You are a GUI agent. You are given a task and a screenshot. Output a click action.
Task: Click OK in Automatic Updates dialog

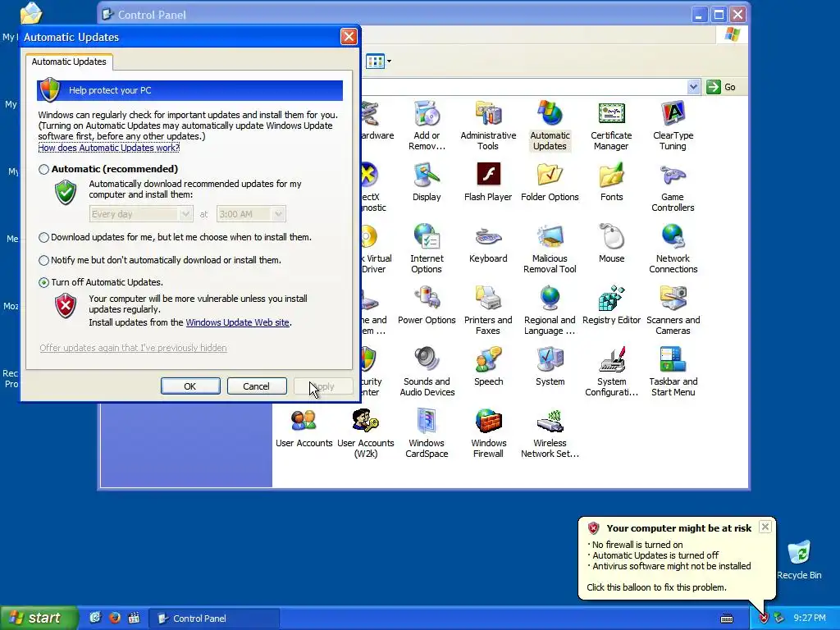coord(190,386)
